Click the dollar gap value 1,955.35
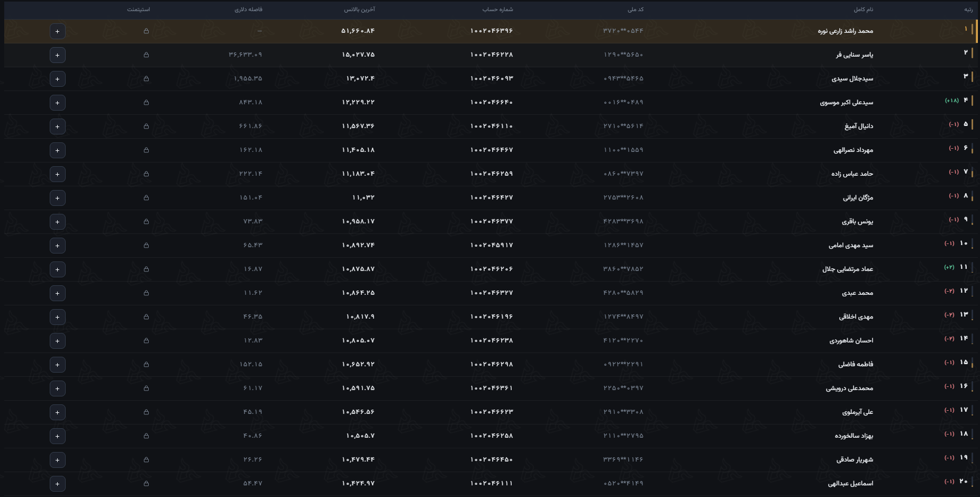 coord(248,79)
